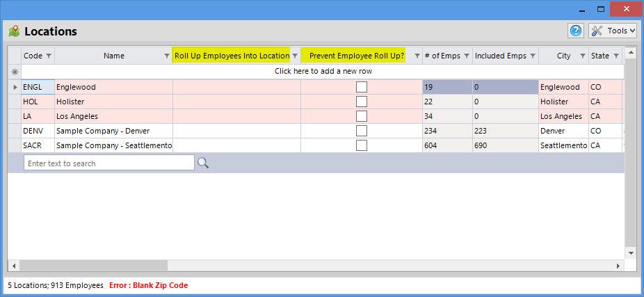Select the 34 employees cell
Viewport: 644px width, 297px height.
click(x=447, y=116)
